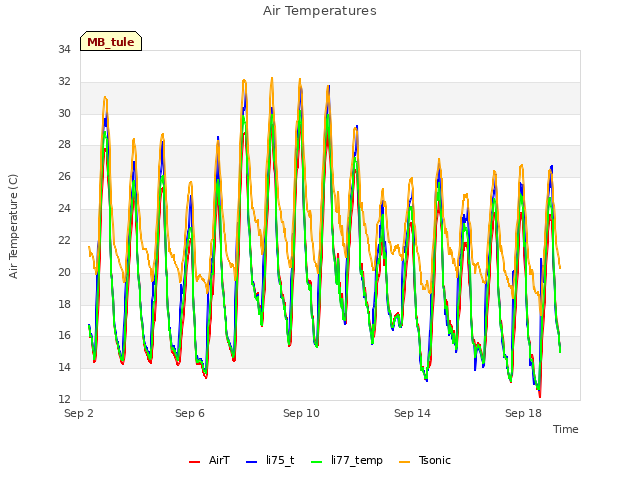This screenshot has width=640, height=480.
Task: Click the orange Tsonic legend swatch
Action: tap(404, 462)
